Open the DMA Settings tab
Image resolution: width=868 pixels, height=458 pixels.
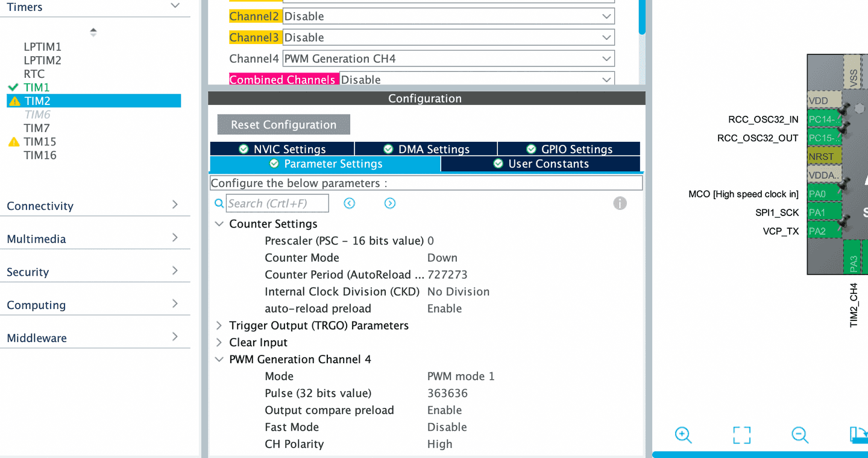point(426,149)
